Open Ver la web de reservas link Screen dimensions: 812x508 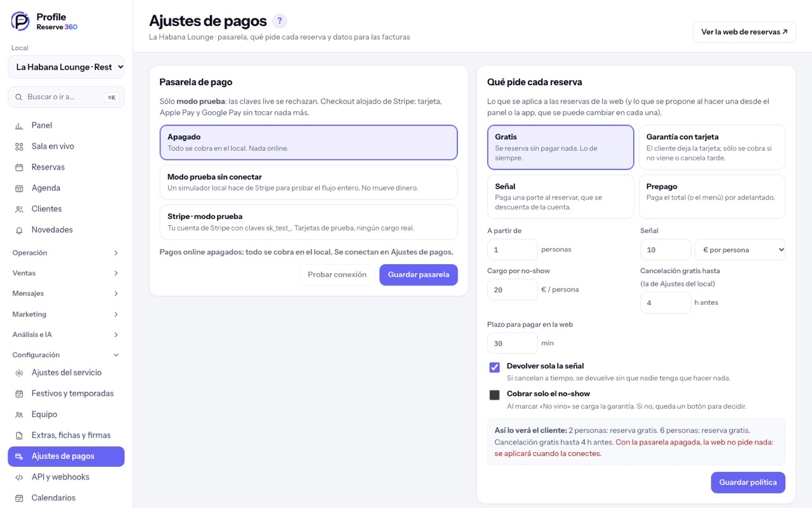[744, 32]
